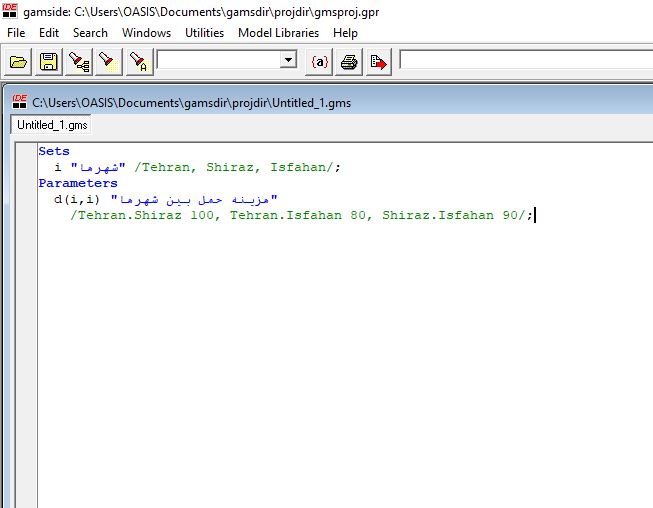Open the Windows menu
653x508 pixels.
click(x=146, y=33)
